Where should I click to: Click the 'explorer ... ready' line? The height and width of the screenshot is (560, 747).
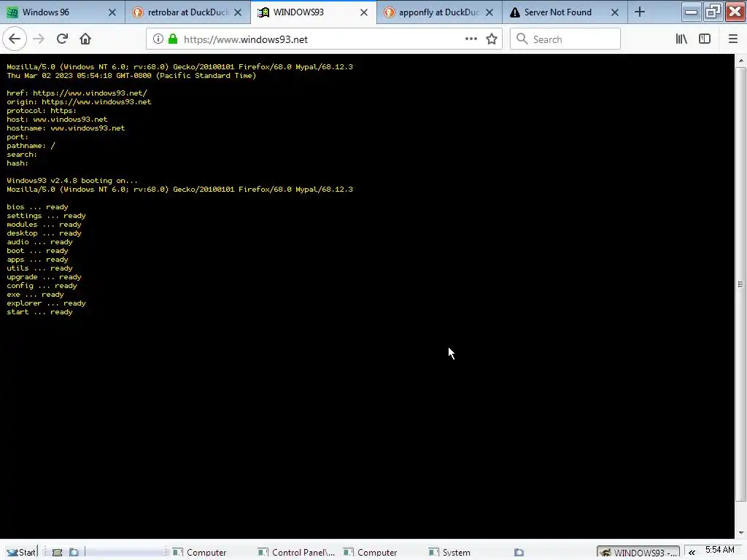[x=46, y=303]
